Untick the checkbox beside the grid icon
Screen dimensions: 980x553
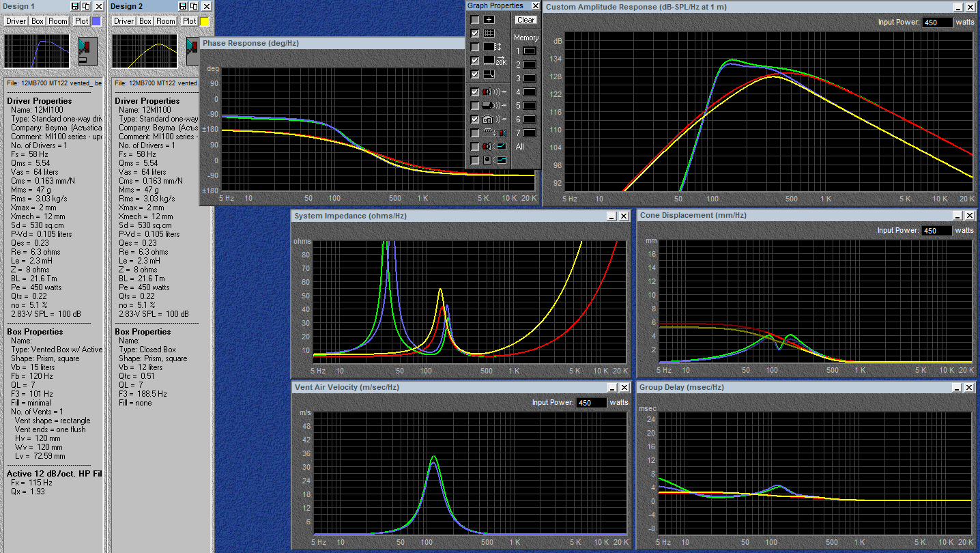(475, 33)
